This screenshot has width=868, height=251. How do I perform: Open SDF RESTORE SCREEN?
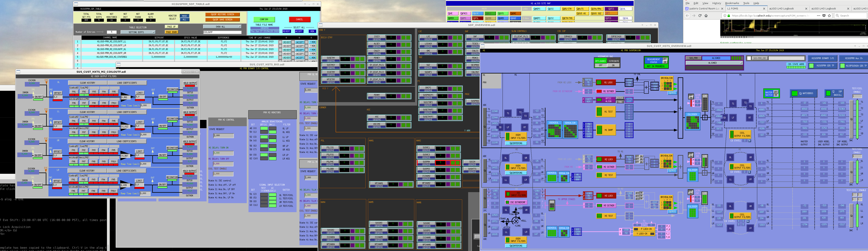point(222,14)
